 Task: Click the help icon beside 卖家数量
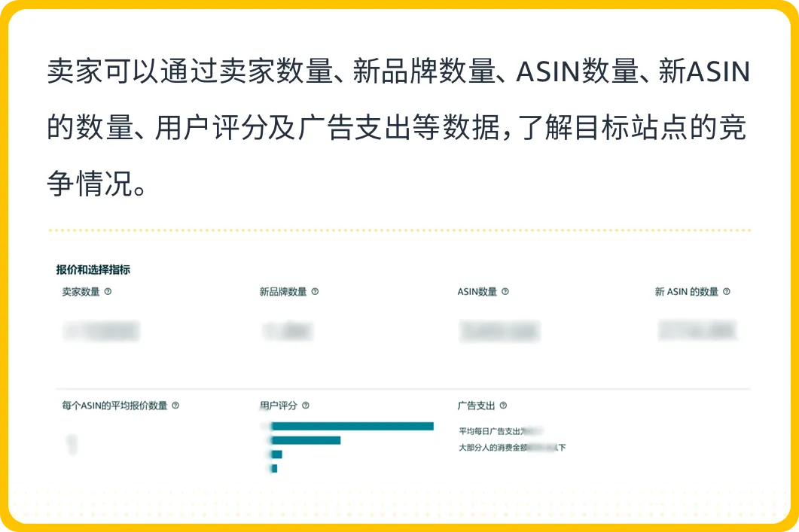pos(108,291)
